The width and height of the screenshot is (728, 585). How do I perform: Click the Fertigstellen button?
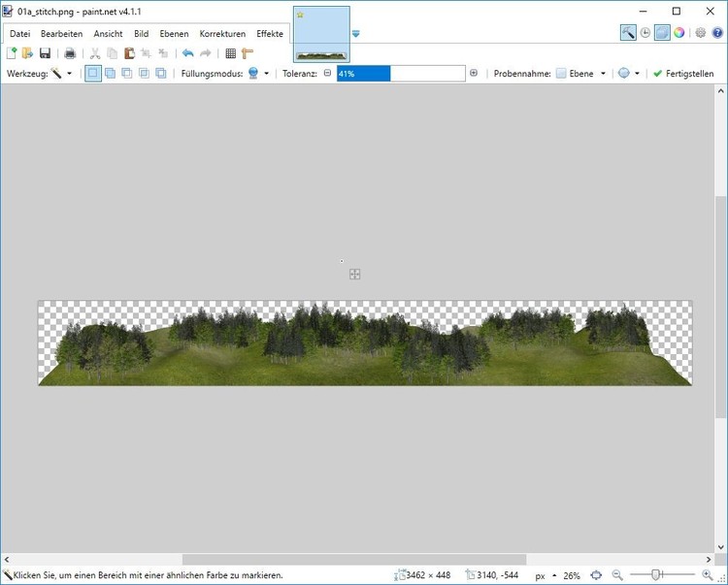683,74
